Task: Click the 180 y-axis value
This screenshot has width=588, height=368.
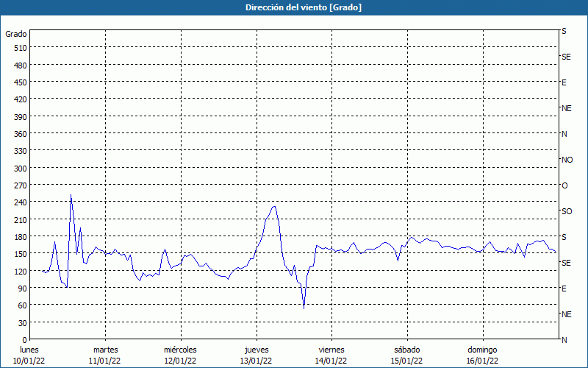Action: click(x=21, y=237)
